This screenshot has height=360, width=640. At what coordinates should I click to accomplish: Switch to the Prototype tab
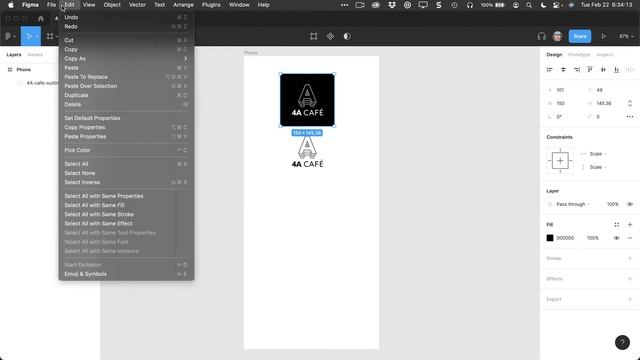click(579, 55)
